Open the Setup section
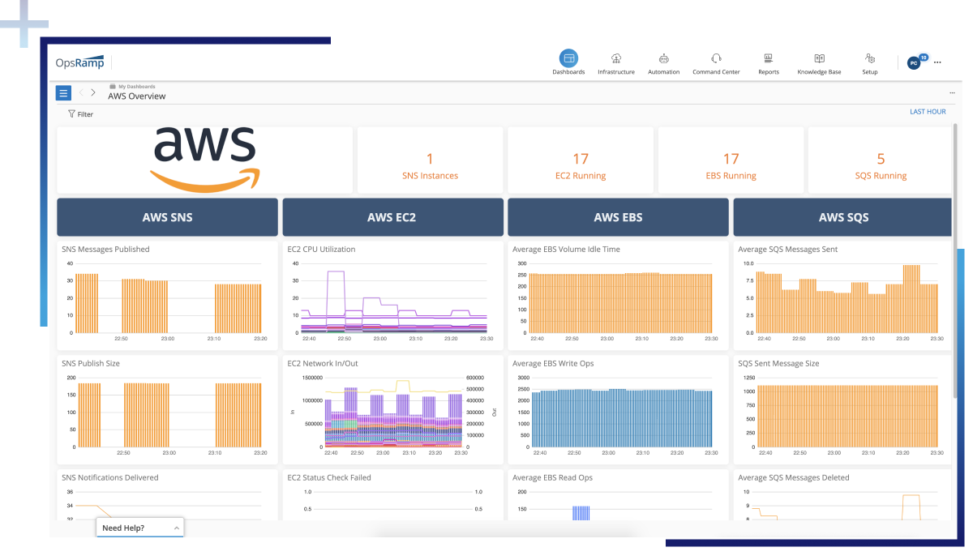This screenshot has width=973, height=560. click(870, 62)
